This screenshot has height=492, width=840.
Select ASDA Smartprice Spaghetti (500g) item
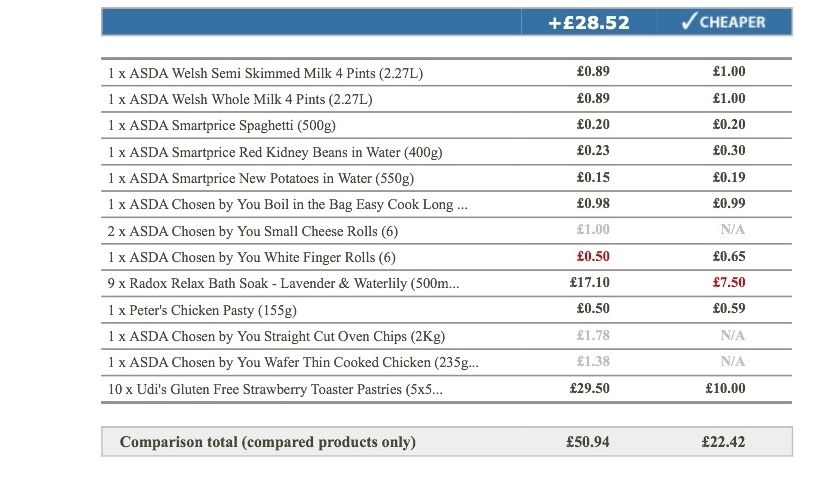point(222,125)
